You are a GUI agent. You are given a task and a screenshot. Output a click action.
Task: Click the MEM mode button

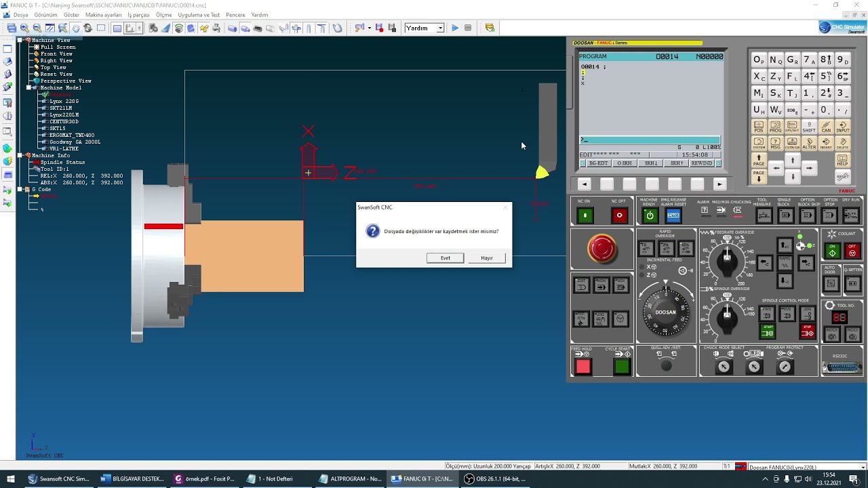click(601, 285)
